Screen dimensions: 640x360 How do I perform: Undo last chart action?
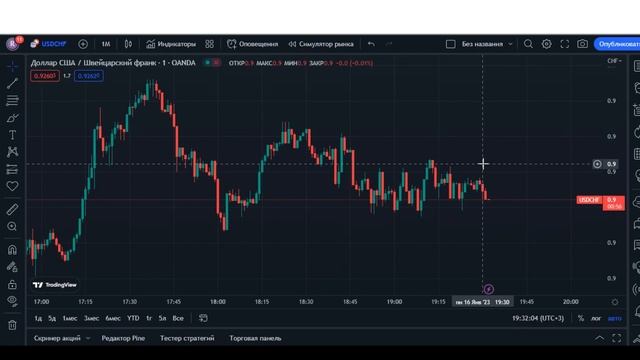tap(371, 44)
